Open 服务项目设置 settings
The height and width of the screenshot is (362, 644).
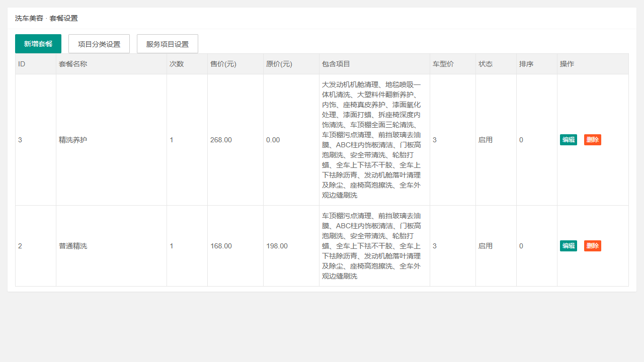tap(168, 44)
